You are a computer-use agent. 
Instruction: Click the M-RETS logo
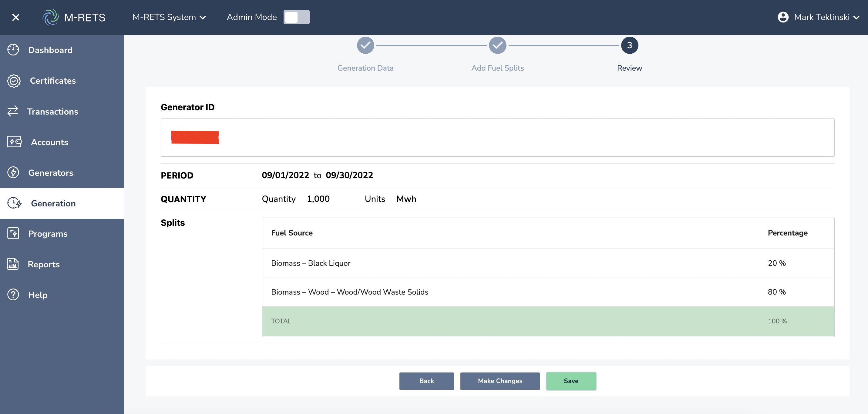coord(74,17)
